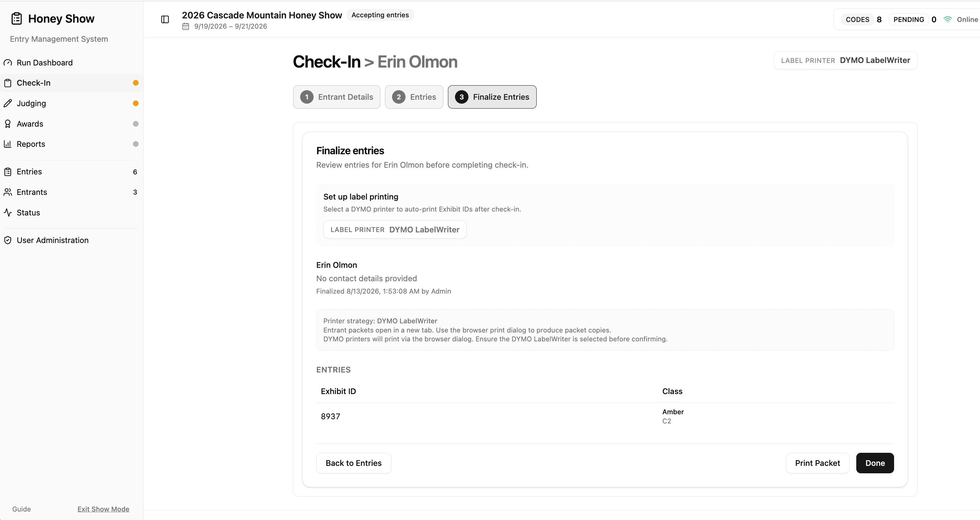Open Run Dashboard gauge icon

[8, 62]
